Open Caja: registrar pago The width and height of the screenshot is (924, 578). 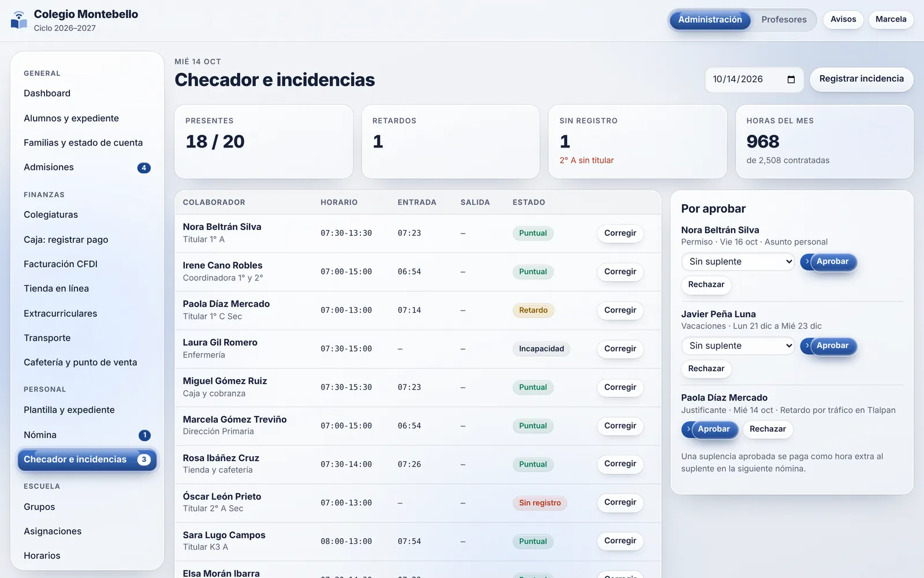click(x=87, y=239)
